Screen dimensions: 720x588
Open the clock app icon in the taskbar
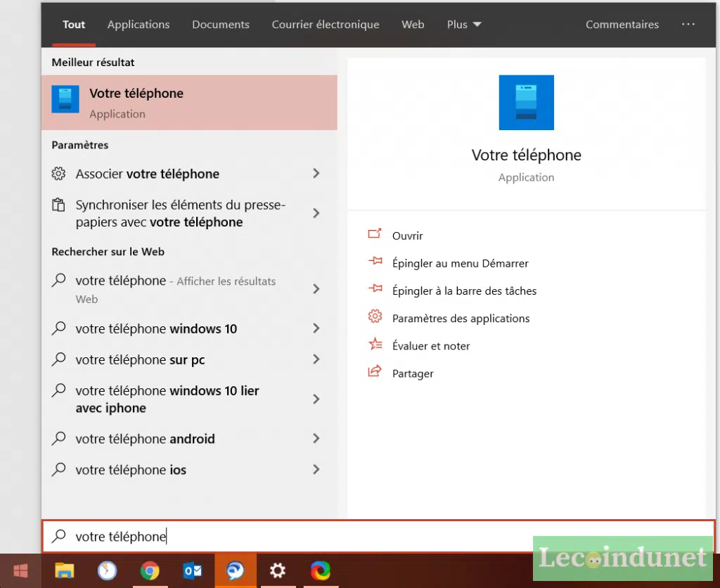(x=108, y=571)
